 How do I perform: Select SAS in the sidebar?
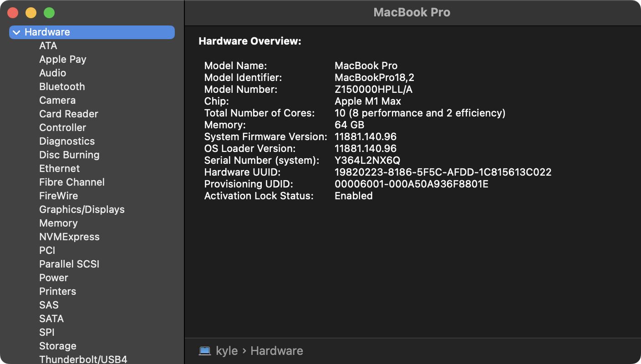49,305
